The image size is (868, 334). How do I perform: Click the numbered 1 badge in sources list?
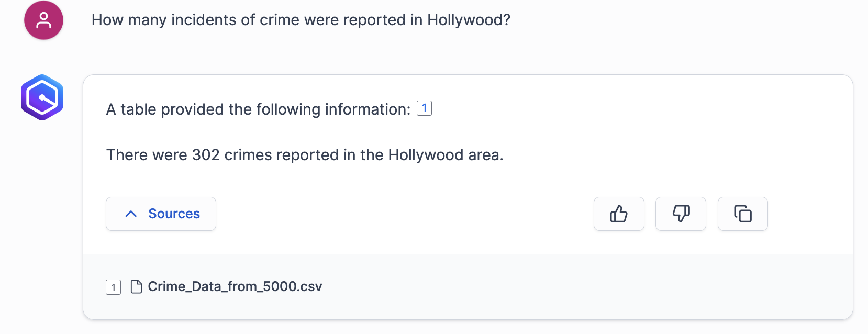point(113,287)
